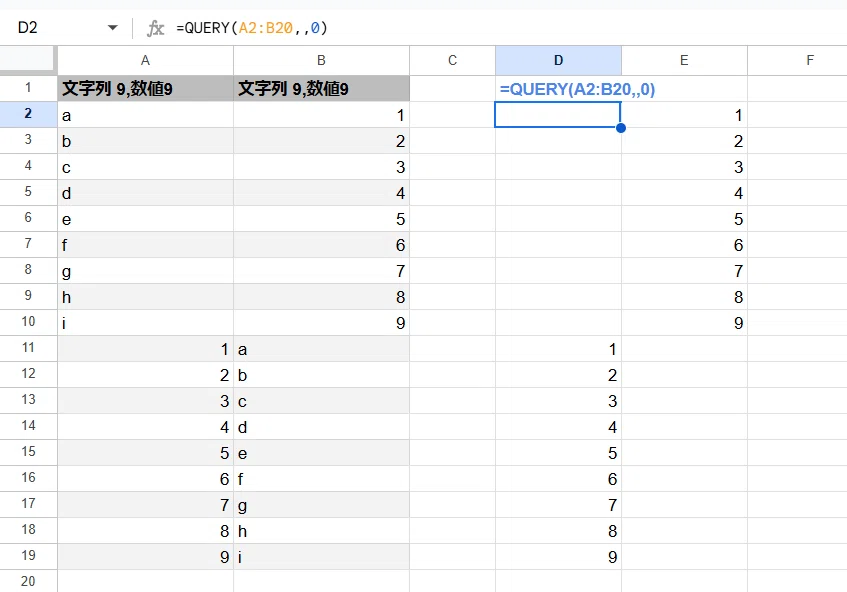Viewport: 847px width, 592px height.
Task: Click cell D13 with value 3
Action: pyautogui.click(x=559, y=400)
